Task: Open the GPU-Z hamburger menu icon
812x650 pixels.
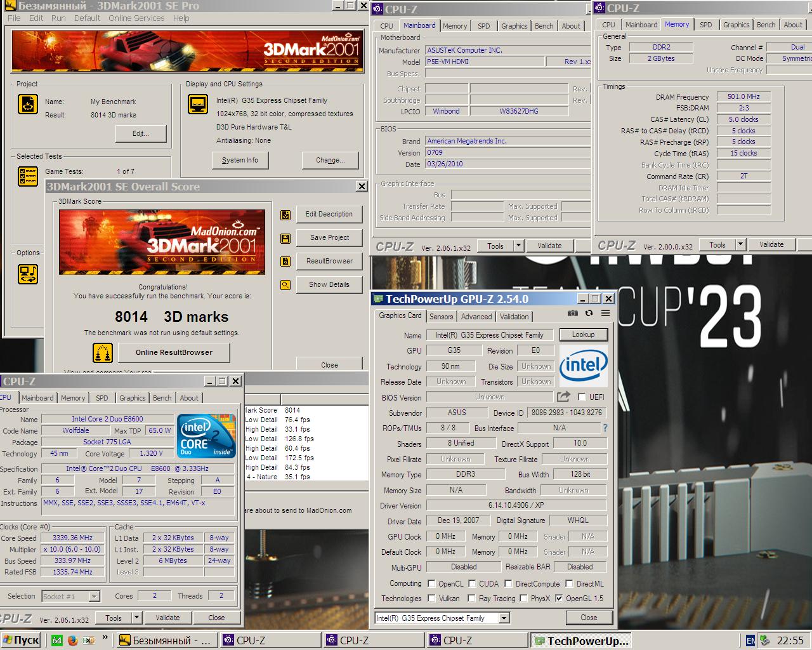Action: [x=605, y=313]
